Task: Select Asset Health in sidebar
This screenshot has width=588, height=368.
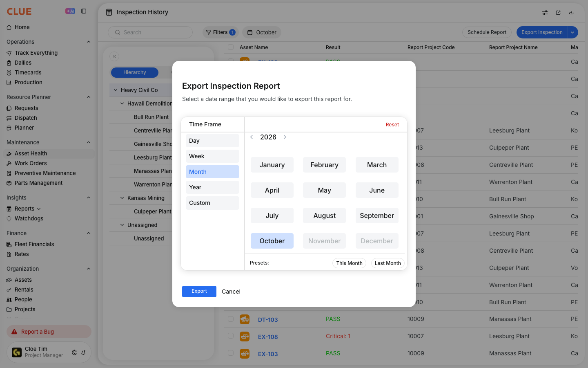Action: [49, 153]
